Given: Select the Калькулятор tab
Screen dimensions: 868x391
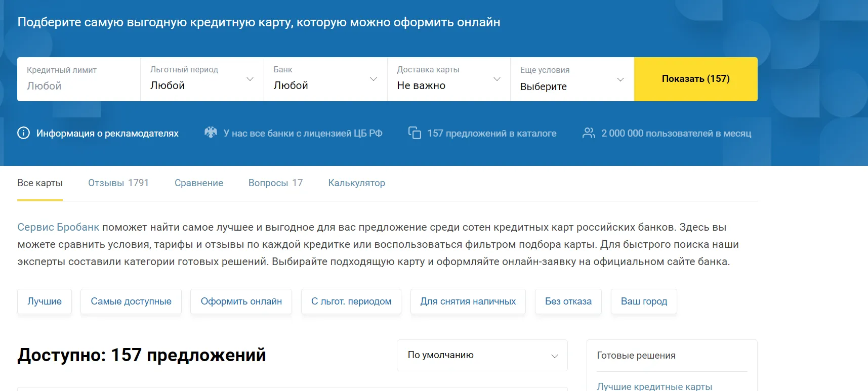Looking at the screenshot, I should point(356,183).
